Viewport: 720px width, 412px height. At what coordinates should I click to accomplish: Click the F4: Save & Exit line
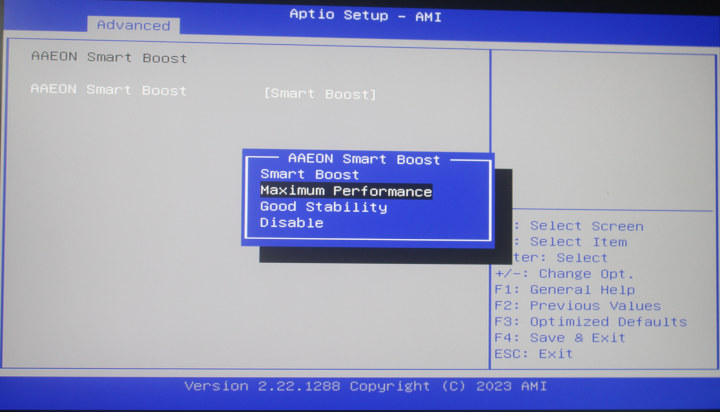click(560, 338)
